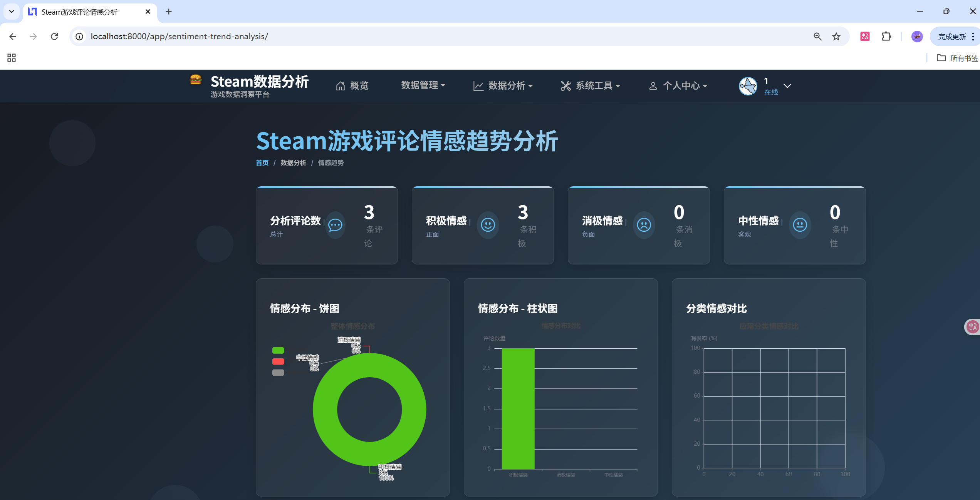Open the tab search dropdown arrow
This screenshot has width=980, height=500.
12,12
